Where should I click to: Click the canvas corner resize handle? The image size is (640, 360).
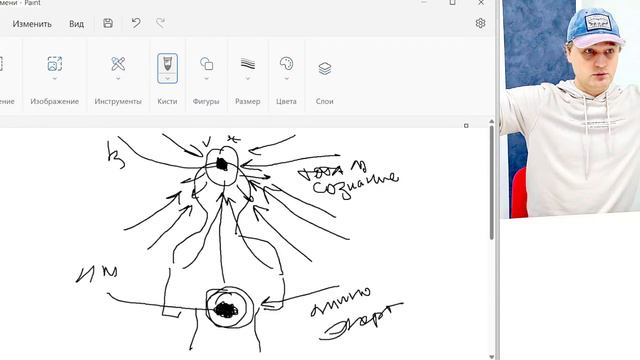(466, 126)
